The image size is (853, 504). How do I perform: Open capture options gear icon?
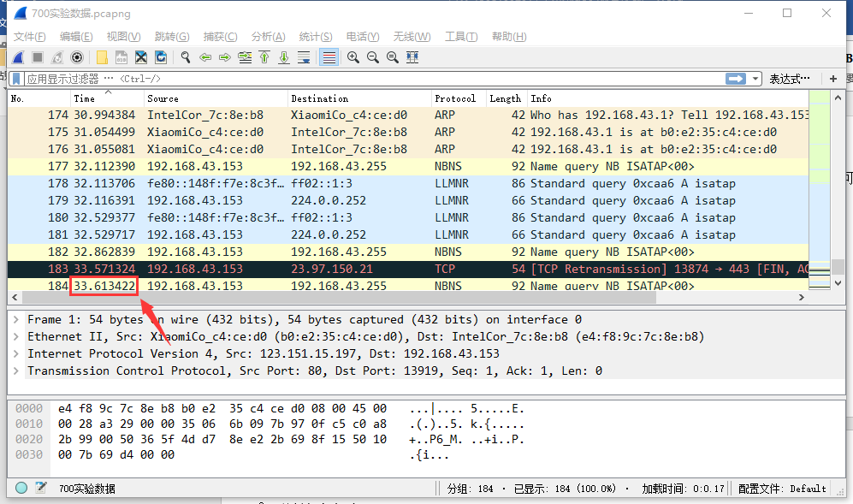click(77, 57)
